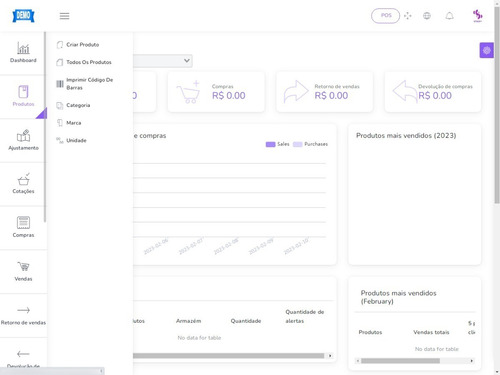Sort by Quantidade column header
This screenshot has height=375, width=500.
click(x=246, y=321)
